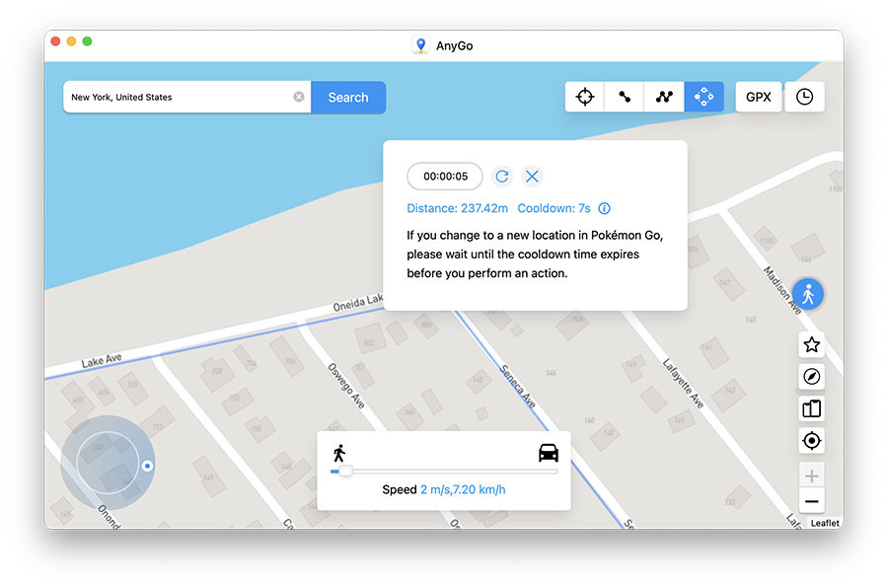The height and width of the screenshot is (588, 888).
Task: Open the GPX import button
Action: [758, 97]
